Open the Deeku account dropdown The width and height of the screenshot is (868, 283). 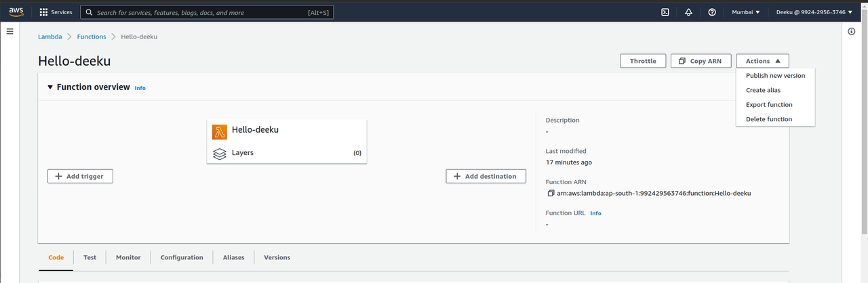(814, 12)
